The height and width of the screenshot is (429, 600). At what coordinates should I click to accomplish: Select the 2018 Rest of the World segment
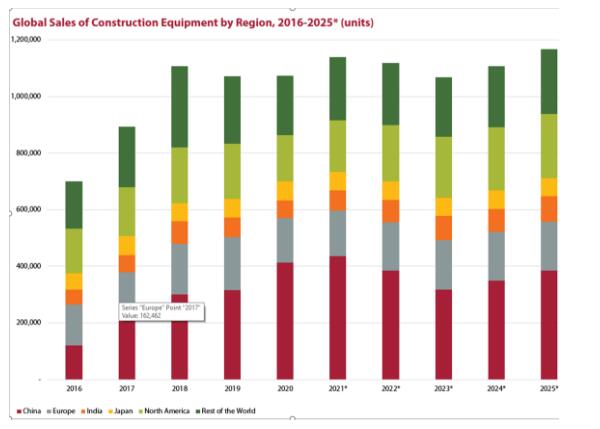(x=179, y=107)
